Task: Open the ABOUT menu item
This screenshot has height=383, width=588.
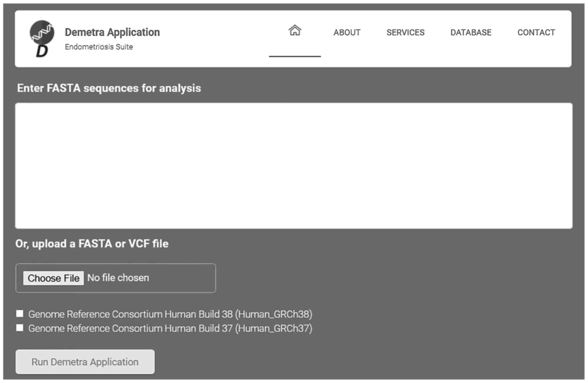Action: 347,32
